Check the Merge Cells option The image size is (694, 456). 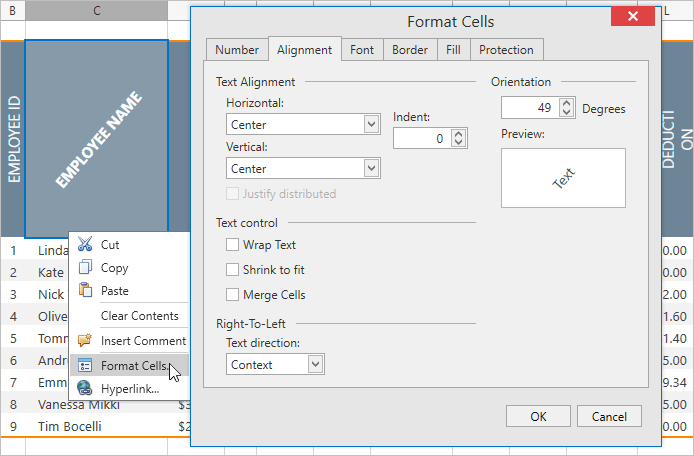tap(233, 295)
